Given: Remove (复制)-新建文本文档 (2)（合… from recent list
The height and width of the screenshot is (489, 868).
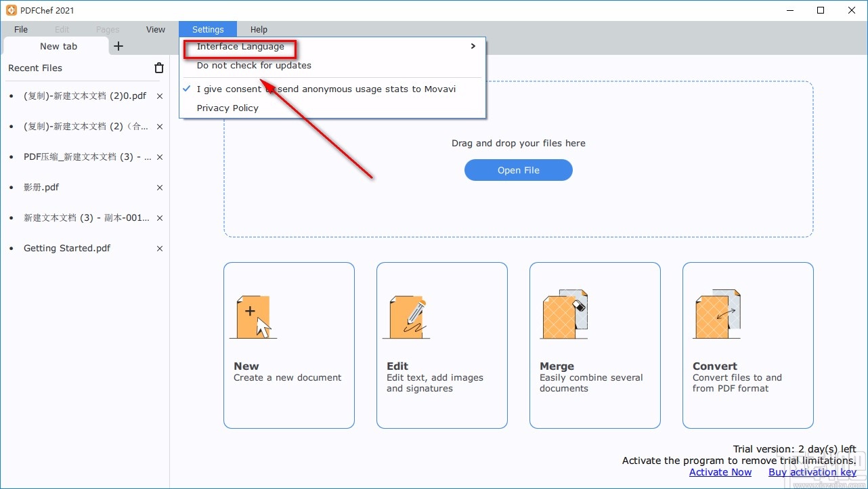Looking at the screenshot, I should pyautogui.click(x=160, y=127).
